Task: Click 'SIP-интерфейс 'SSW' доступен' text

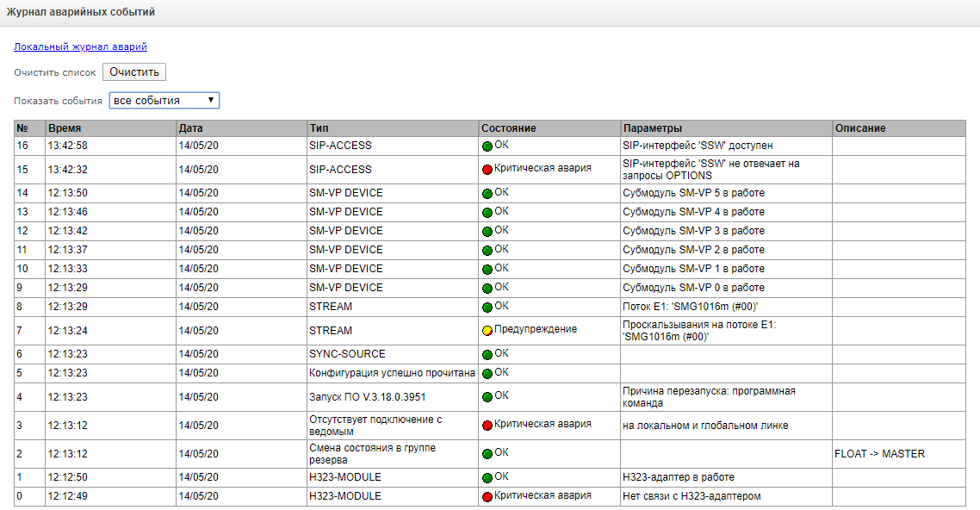Action: pos(698,146)
